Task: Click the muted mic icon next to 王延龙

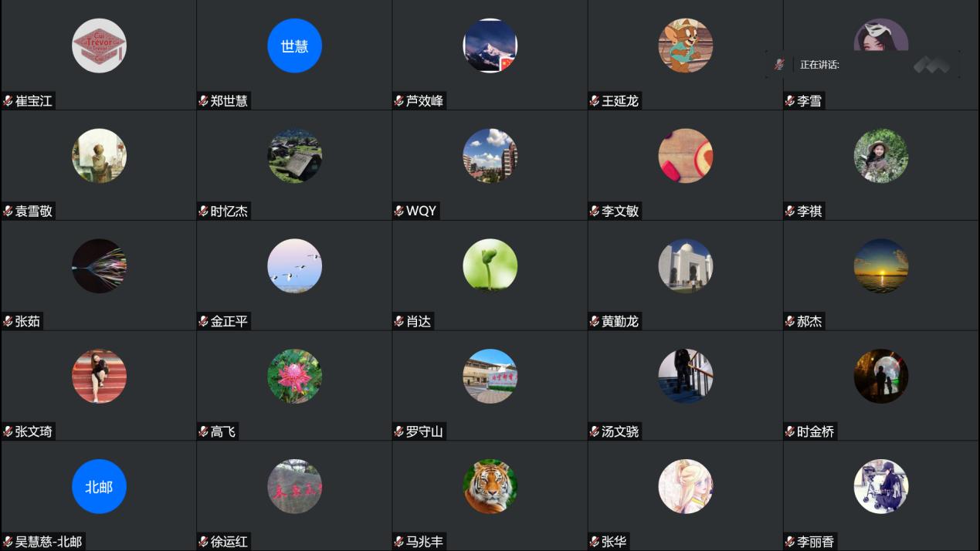Action: click(595, 101)
